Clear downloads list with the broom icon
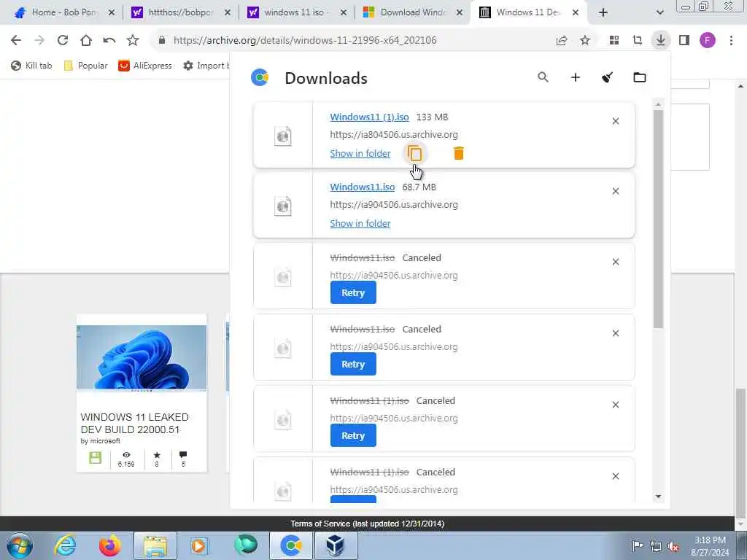The image size is (747, 560). point(607,77)
